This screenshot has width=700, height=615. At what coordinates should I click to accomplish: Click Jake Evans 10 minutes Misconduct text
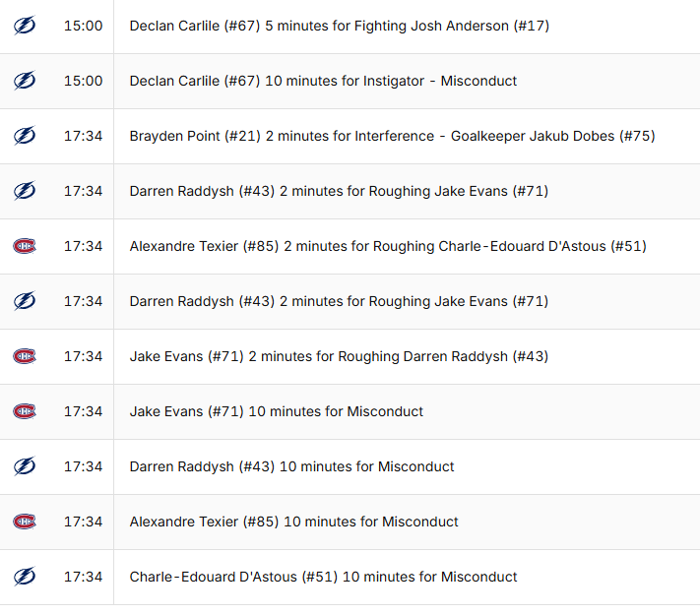tap(276, 411)
